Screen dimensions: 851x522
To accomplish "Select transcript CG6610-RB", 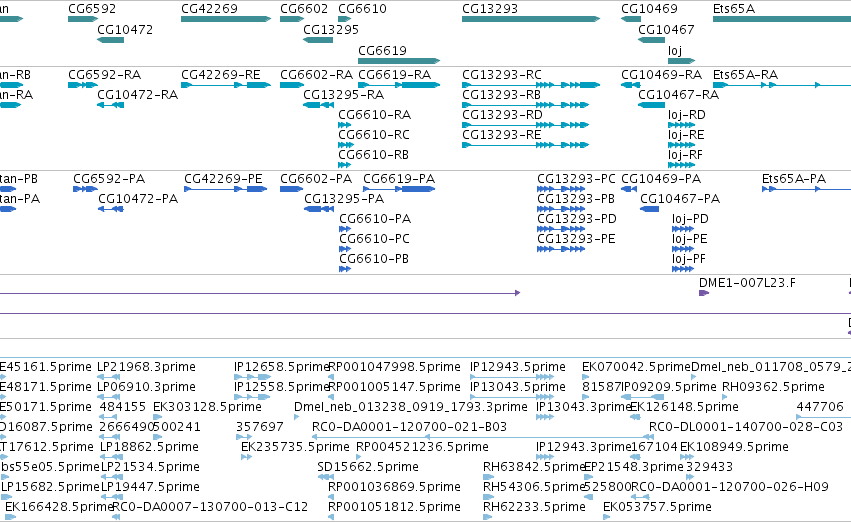I will click(373, 155).
